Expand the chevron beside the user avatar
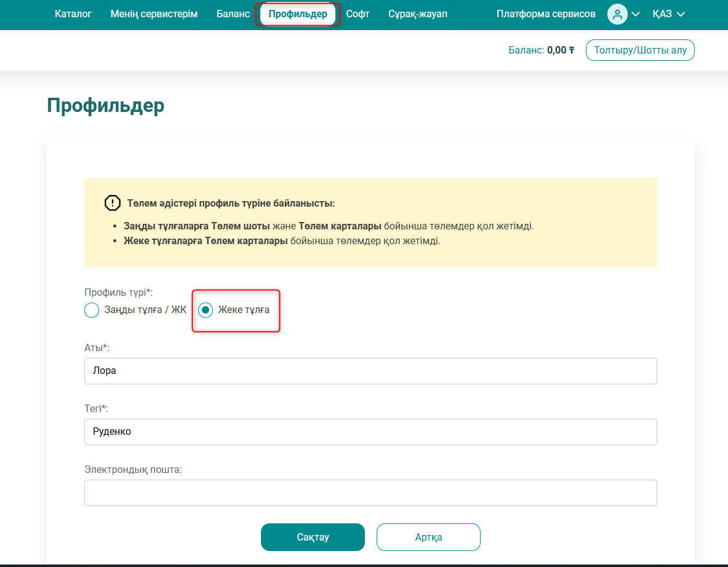 coord(636,14)
